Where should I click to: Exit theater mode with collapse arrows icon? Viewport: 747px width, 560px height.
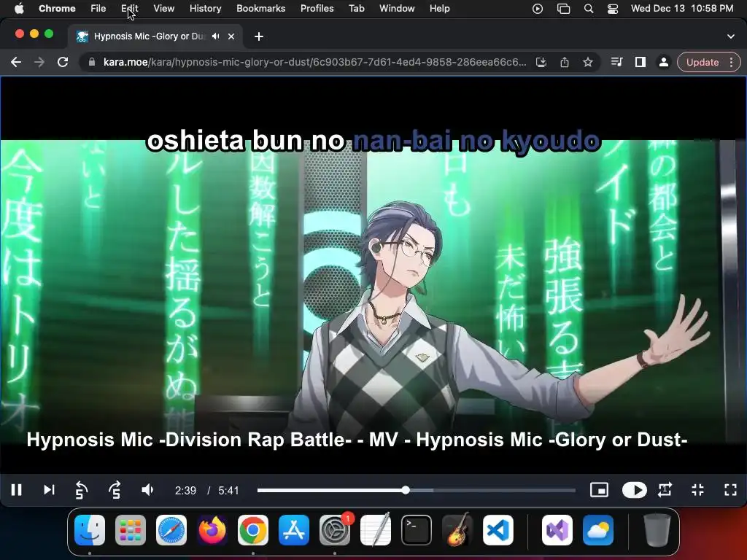[x=698, y=490]
